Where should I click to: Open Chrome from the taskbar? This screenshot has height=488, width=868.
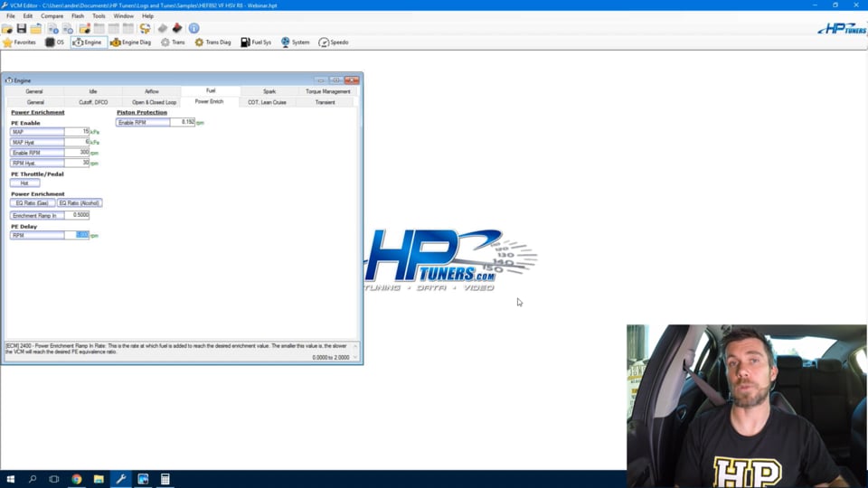tap(76, 479)
